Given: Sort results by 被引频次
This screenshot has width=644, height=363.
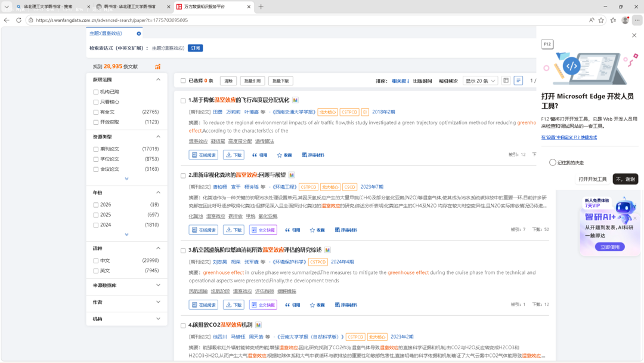Looking at the screenshot, I should click(448, 81).
